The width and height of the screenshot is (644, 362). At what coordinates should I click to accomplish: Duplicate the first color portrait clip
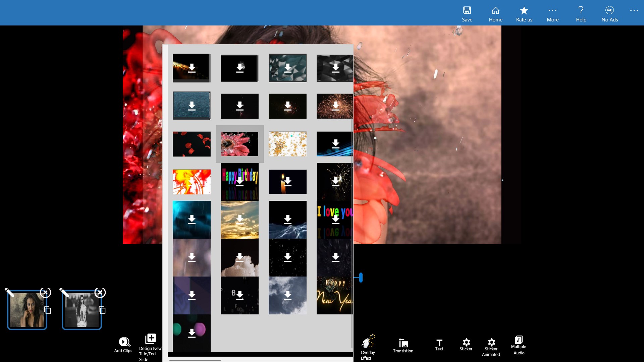click(48, 310)
